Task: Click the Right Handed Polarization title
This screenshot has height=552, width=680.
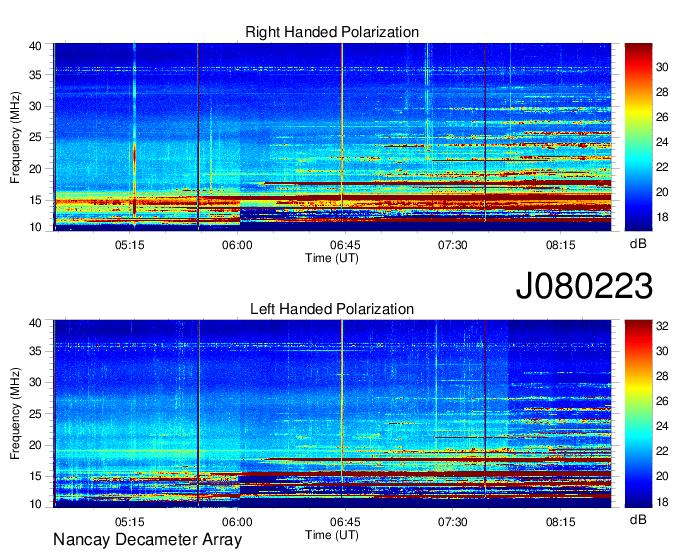Action: 332,32
